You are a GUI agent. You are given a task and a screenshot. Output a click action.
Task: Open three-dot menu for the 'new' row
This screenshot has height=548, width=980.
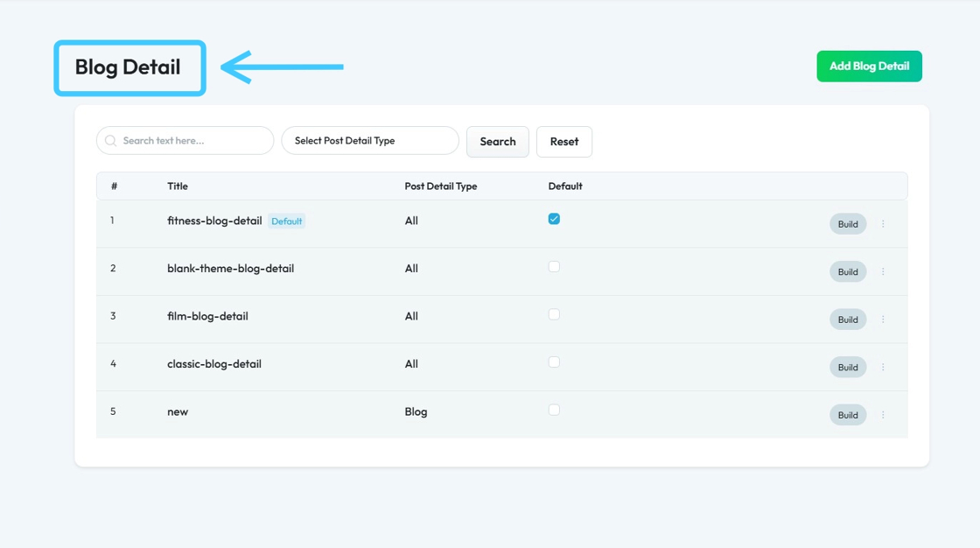883,415
